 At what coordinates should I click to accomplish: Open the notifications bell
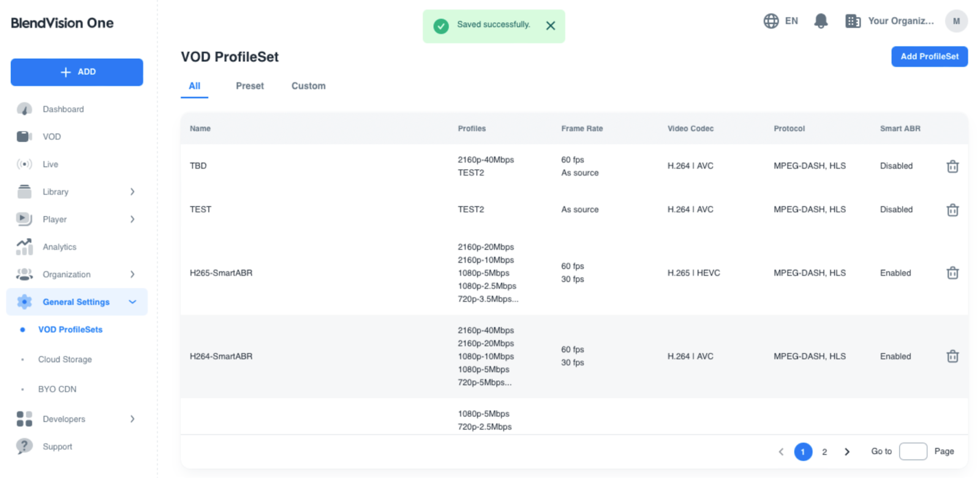pos(821,21)
